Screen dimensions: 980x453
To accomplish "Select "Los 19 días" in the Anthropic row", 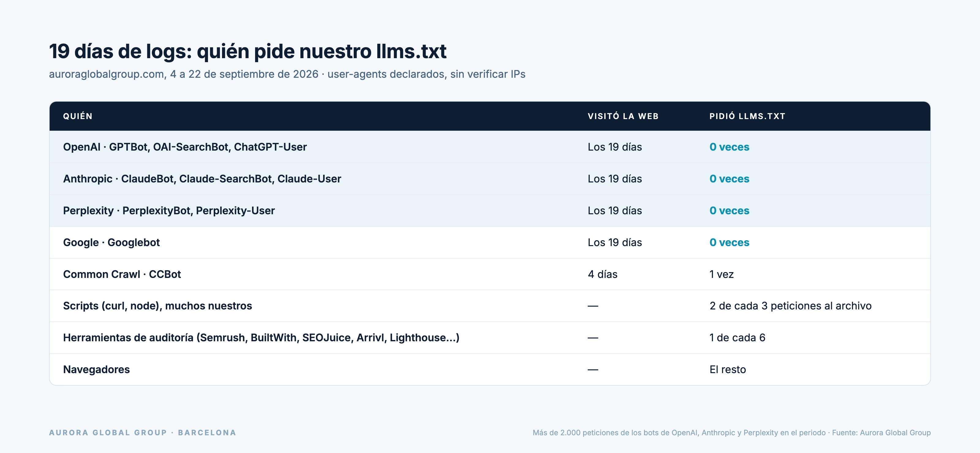I will (x=615, y=179).
